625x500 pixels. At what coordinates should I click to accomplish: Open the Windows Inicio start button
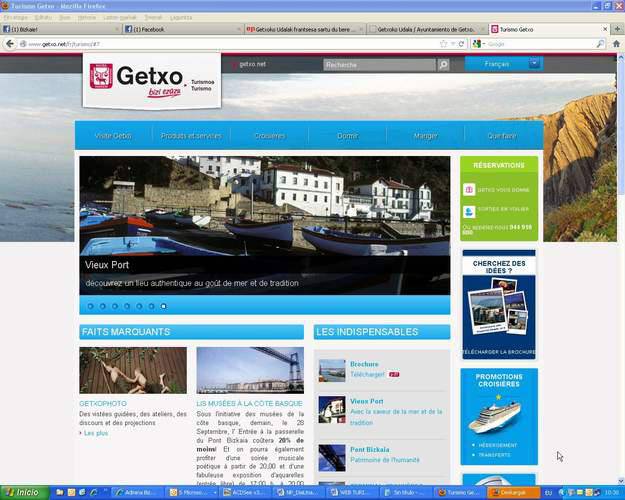(25, 492)
